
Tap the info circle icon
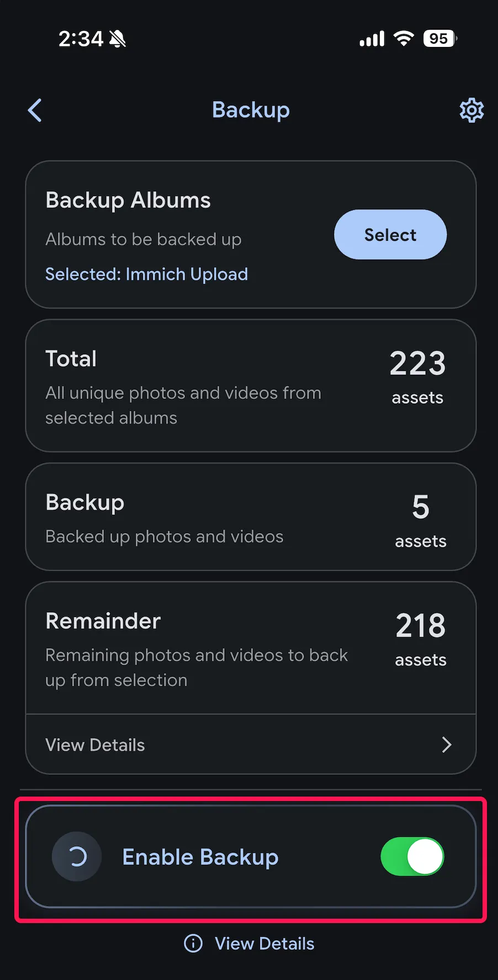193,944
